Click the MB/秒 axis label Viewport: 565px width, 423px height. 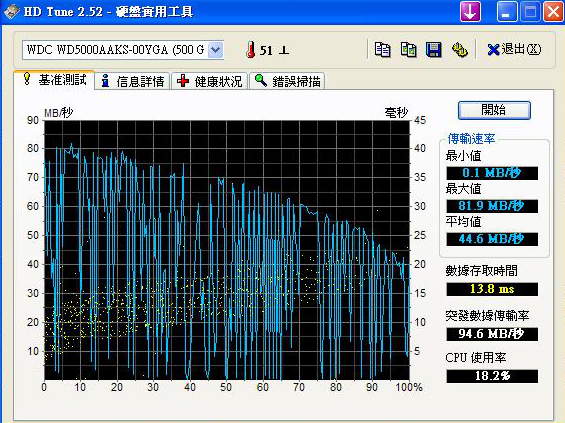click(x=58, y=113)
